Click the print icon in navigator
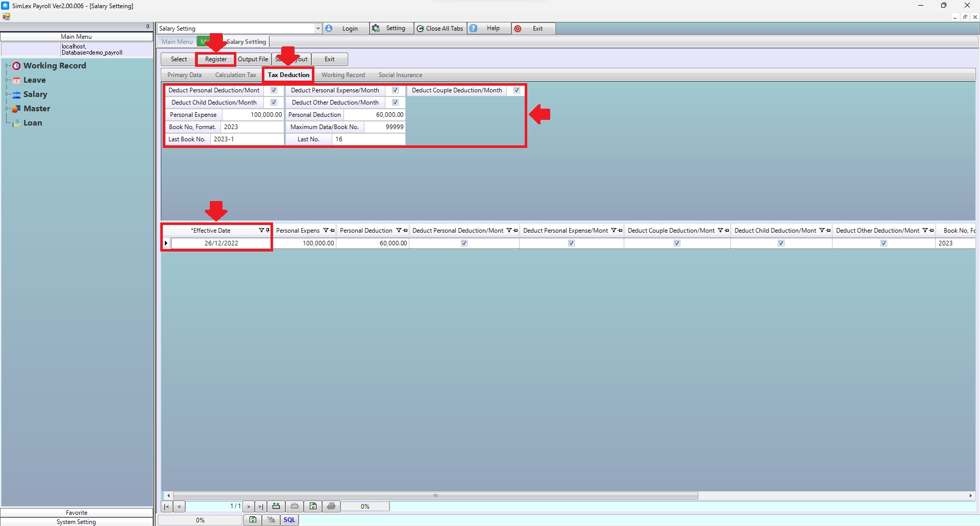The height and width of the screenshot is (526, 980). pyautogui.click(x=331, y=506)
